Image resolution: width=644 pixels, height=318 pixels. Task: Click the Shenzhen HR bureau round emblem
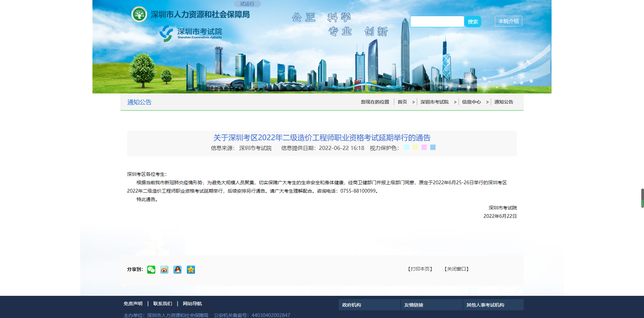coord(139,14)
